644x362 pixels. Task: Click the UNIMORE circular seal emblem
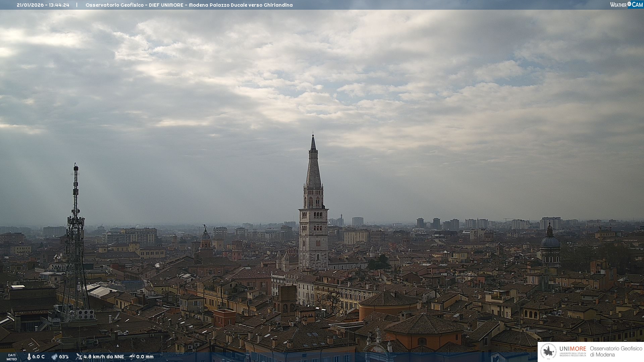[548, 352]
